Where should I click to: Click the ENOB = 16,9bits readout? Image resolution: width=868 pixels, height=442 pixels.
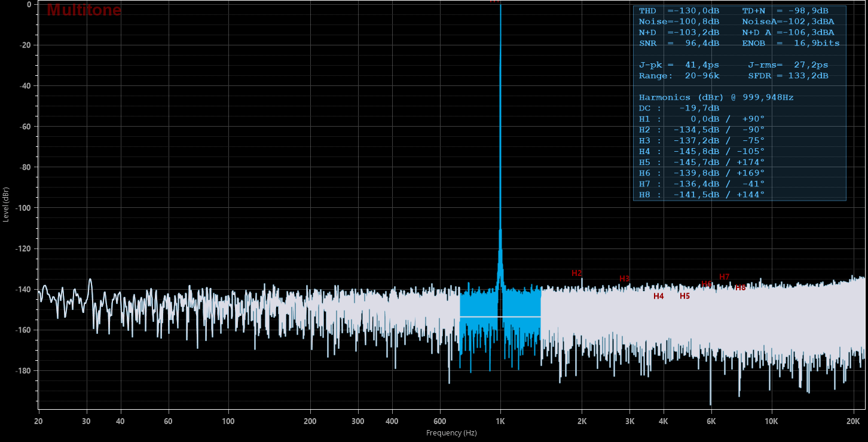coord(791,44)
